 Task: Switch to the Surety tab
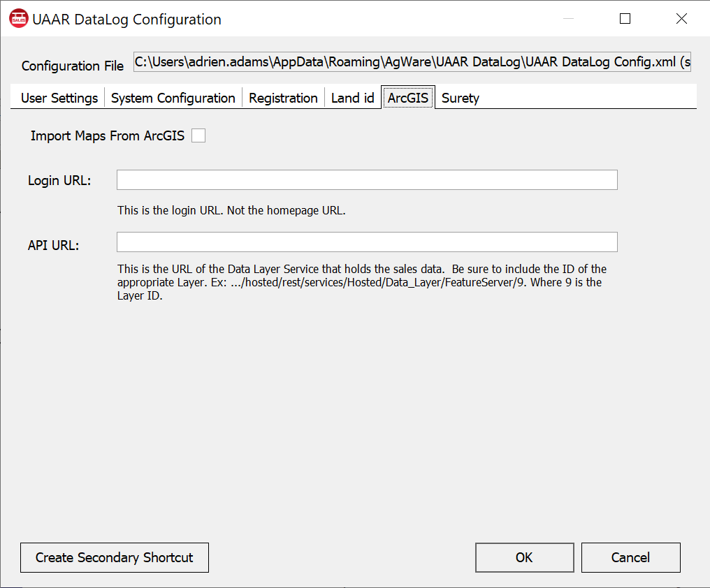[460, 98]
